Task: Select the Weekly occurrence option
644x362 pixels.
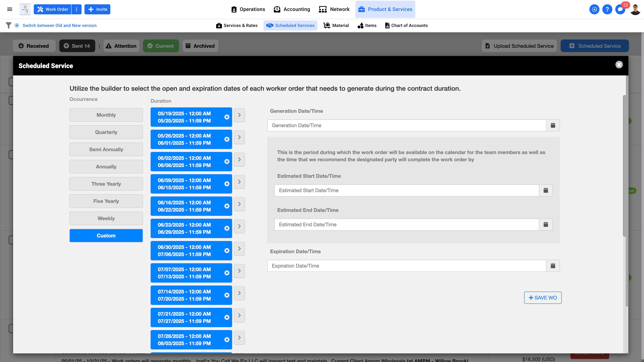Action: click(x=106, y=219)
